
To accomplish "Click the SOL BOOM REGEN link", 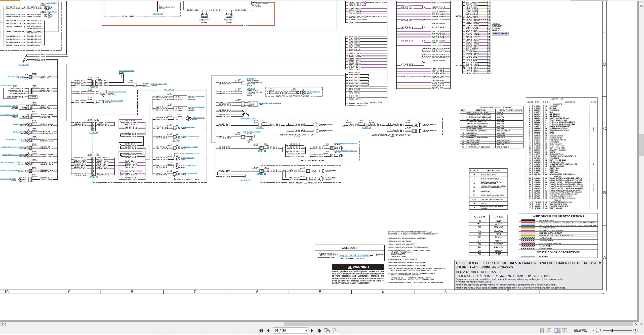I will pyautogui.click(x=188, y=127).
